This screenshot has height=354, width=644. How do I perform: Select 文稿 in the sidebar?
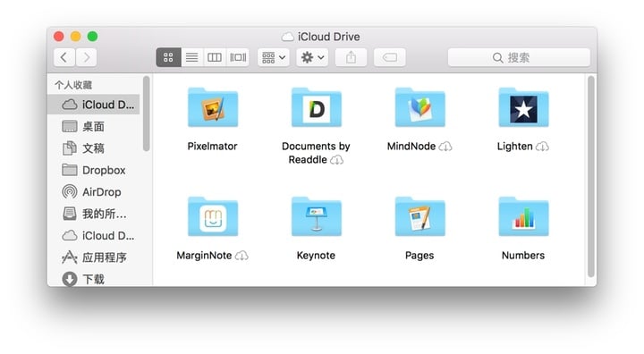[94, 148]
